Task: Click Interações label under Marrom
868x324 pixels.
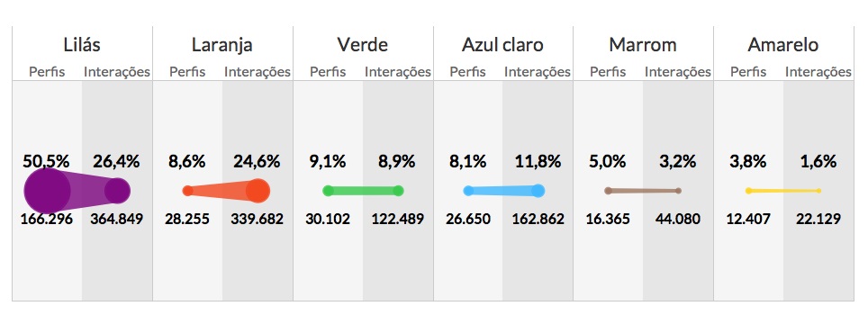Action: click(x=678, y=72)
